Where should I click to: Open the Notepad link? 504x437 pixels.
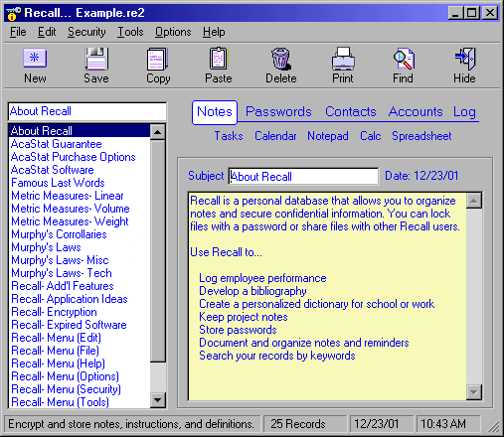(328, 136)
